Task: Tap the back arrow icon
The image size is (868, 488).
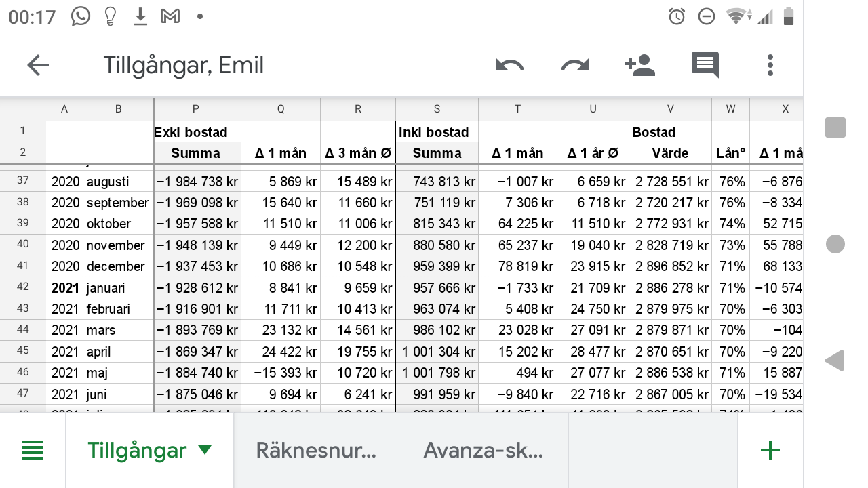Action: pos(38,65)
